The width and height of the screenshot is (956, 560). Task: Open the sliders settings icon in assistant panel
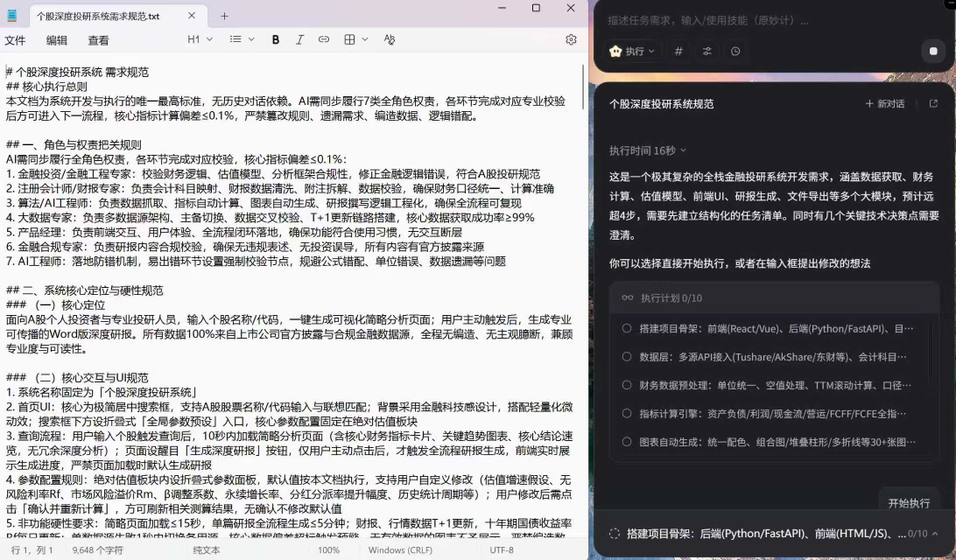point(706,51)
